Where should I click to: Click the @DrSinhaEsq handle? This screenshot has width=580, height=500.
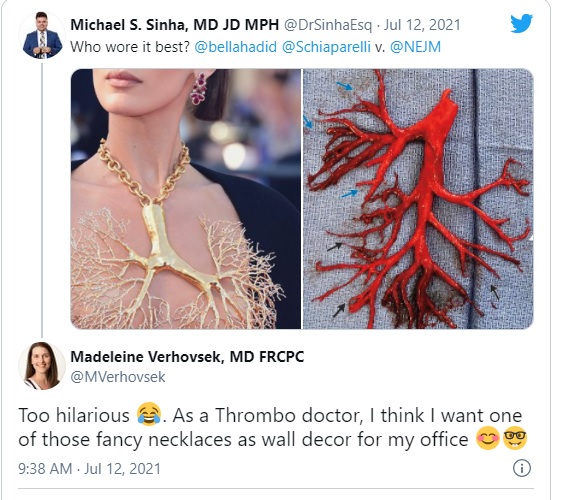pyautogui.click(x=328, y=25)
